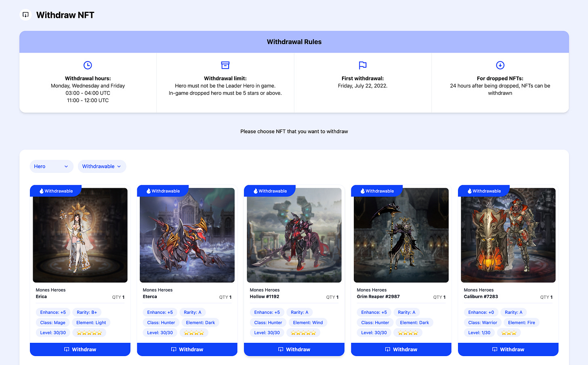This screenshot has height=365, width=588.
Task: Click the 'Class: Mage' tag
Action: click(52, 323)
